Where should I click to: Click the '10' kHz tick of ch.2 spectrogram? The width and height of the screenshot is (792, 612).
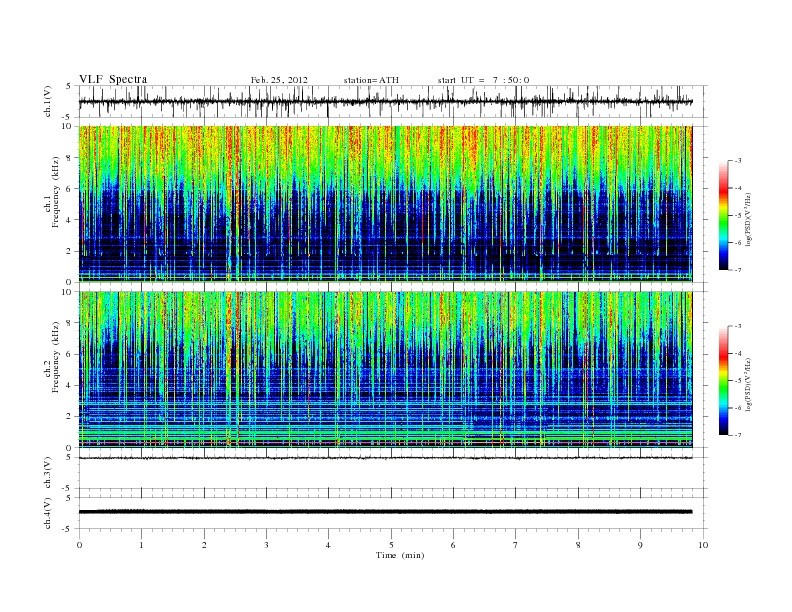[x=66, y=292]
